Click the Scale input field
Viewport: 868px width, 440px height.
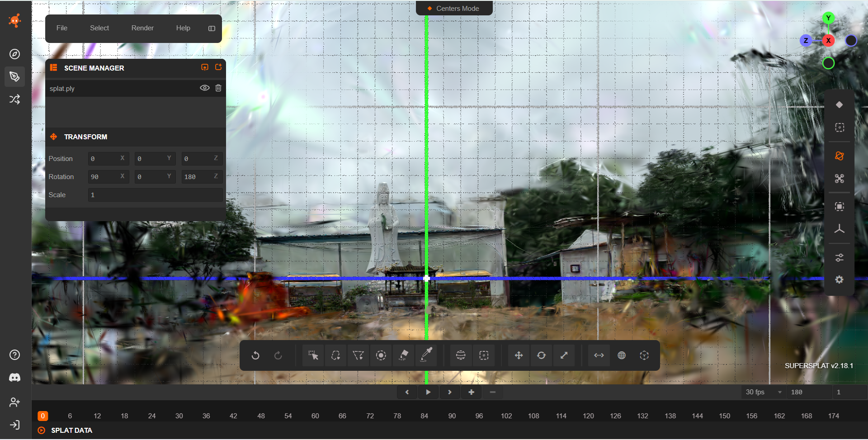156,195
